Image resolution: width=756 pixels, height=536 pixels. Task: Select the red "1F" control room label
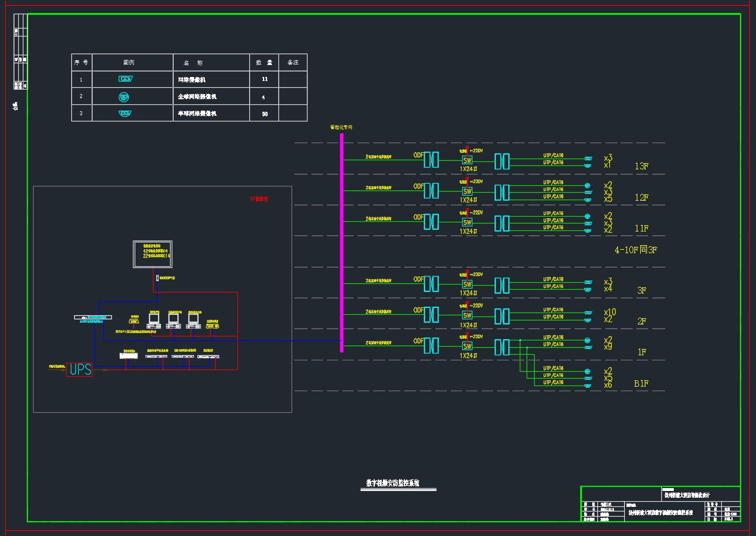pyautogui.click(x=258, y=199)
